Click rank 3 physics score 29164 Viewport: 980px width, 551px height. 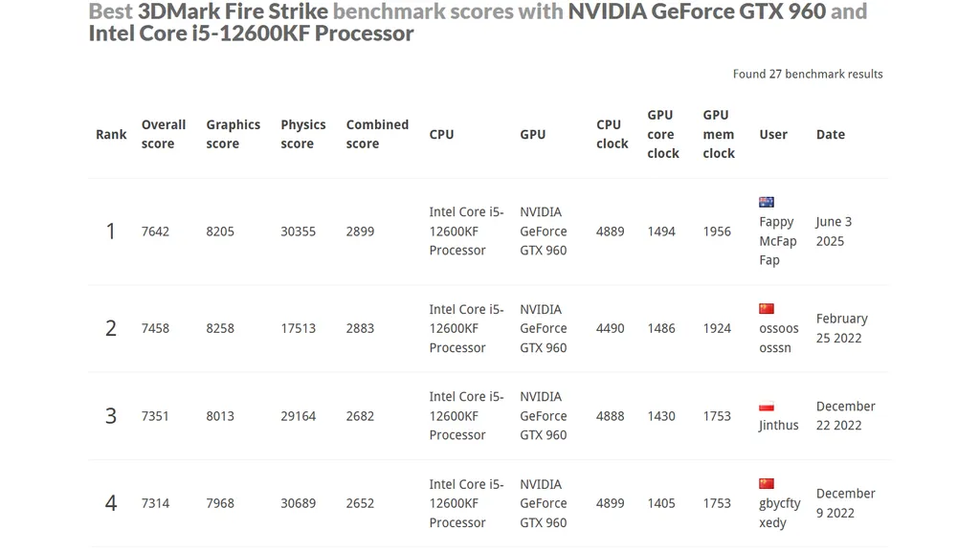coord(298,416)
